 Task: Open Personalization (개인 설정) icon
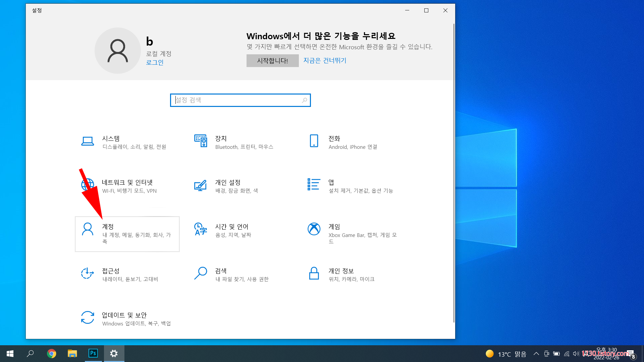(x=201, y=185)
